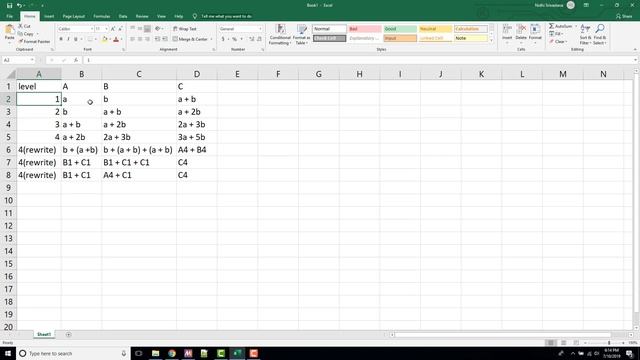Toggle Bottom Align in alignment group
The width and height of the screenshot is (640, 360).
tap(147, 29)
